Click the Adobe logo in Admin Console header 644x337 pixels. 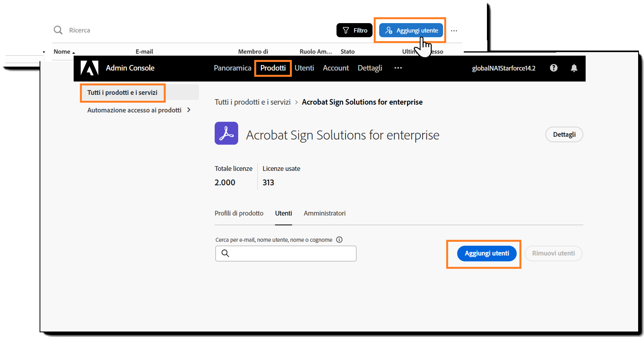[89, 68]
